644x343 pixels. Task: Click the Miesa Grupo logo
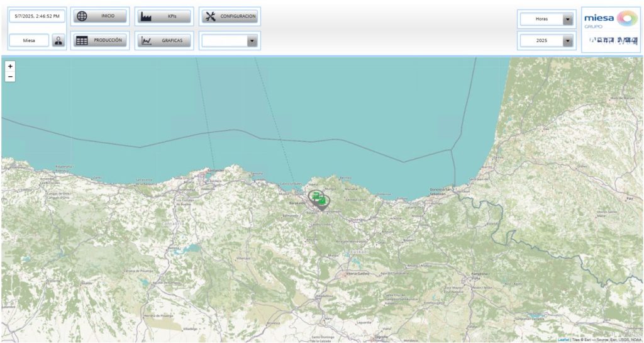point(611,20)
